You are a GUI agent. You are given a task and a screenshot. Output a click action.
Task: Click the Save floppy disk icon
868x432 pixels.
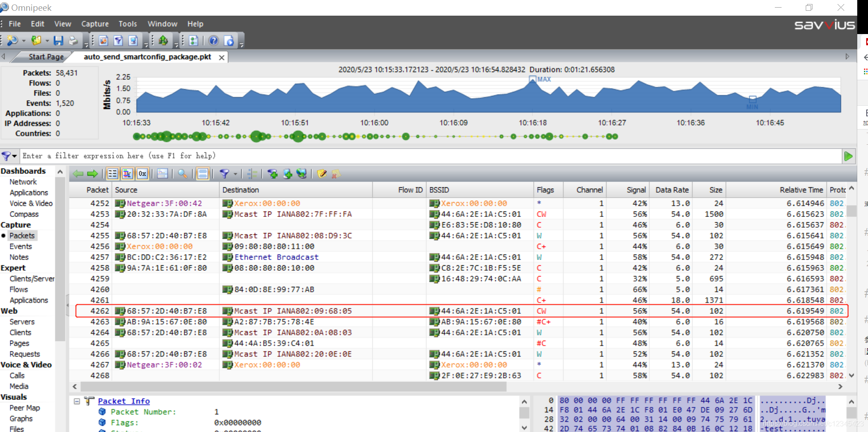tap(58, 41)
